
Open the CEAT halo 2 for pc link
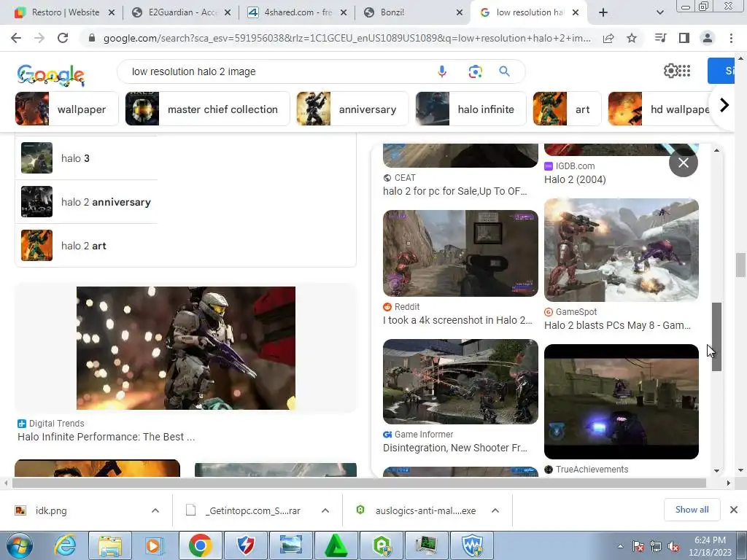click(x=455, y=191)
